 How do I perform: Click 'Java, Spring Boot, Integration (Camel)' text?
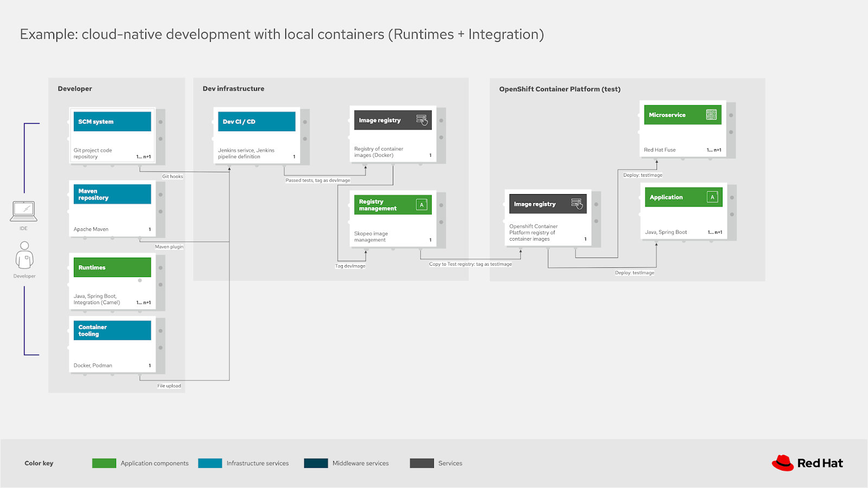pyautogui.click(x=97, y=299)
